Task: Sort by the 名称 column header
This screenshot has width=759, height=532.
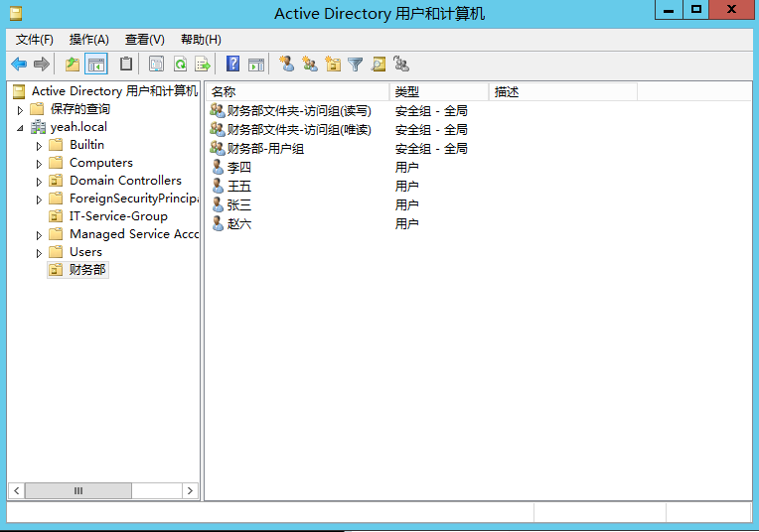Action: coord(298,92)
